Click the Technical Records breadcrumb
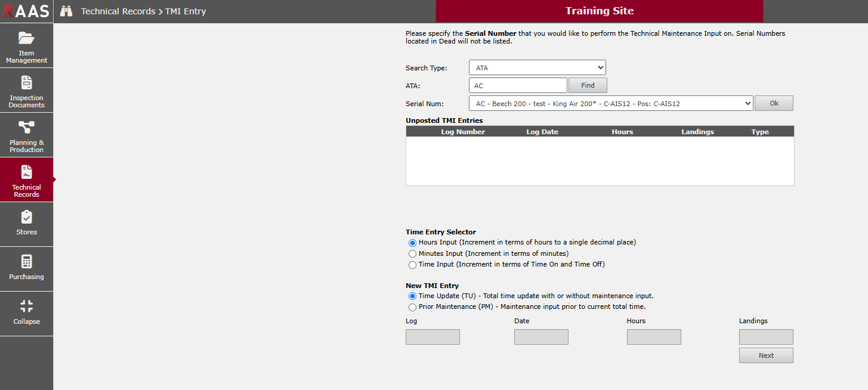Viewport: 868px width, 390px height. [x=118, y=11]
